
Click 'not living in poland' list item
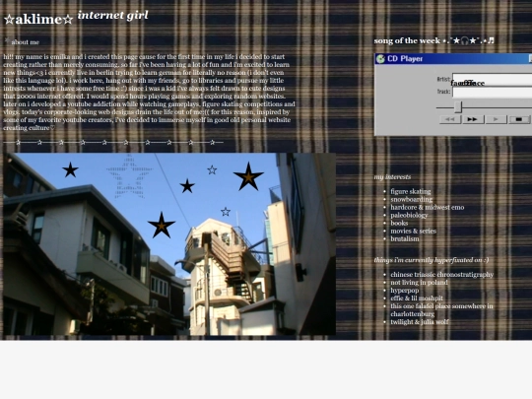419,283
